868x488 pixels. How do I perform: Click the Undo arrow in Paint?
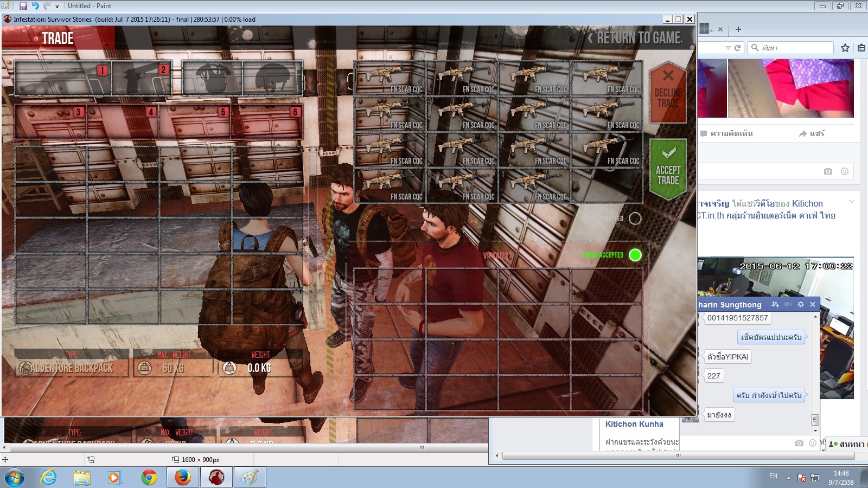click(x=35, y=6)
